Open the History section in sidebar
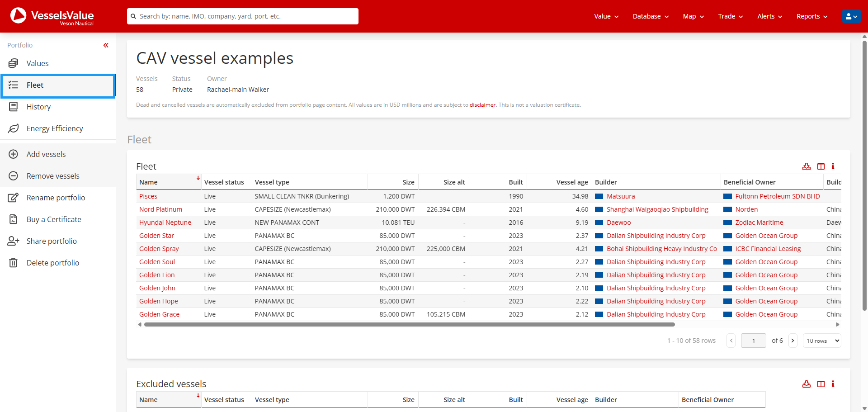This screenshot has height=412, width=868. point(38,107)
